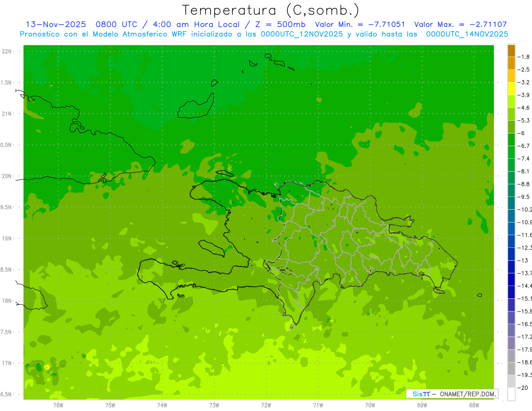This screenshot has height=411, width=532.
Task: Click the "17N" latitude label
Action: coord(7,363)
